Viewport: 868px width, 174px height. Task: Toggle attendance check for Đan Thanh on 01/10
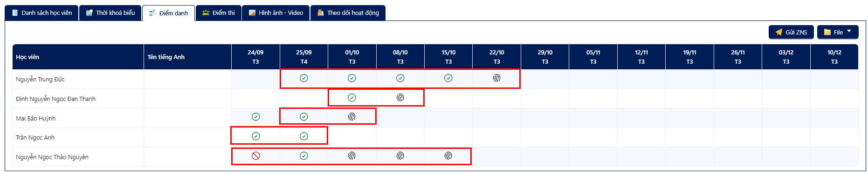click(x=352, y=98)
